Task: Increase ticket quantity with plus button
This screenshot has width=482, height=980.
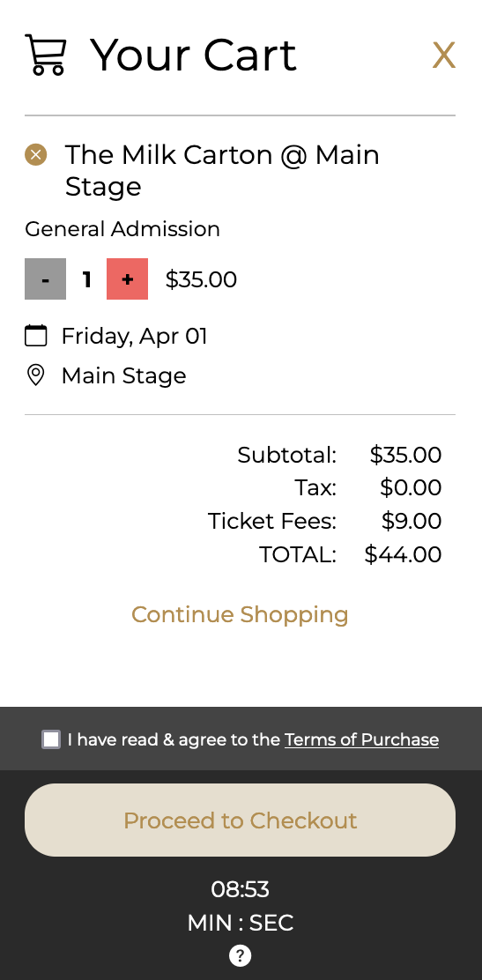Action: pos(128,278)
